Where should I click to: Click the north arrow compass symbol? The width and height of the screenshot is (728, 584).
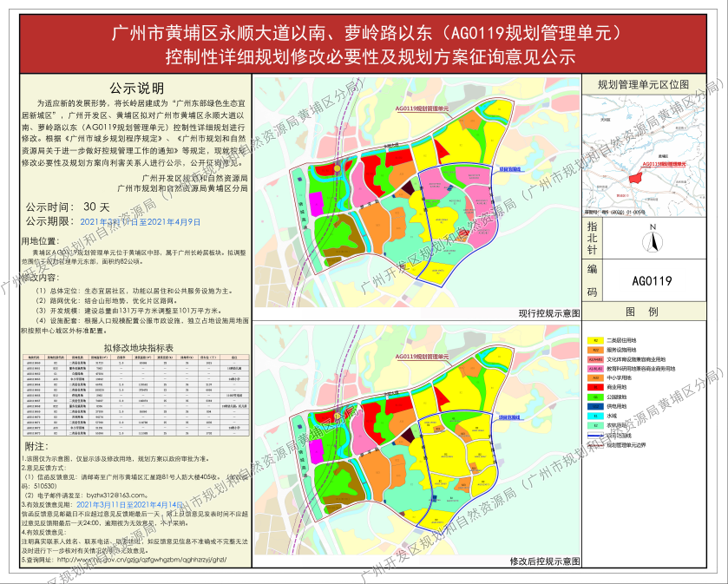coord(653,241)
